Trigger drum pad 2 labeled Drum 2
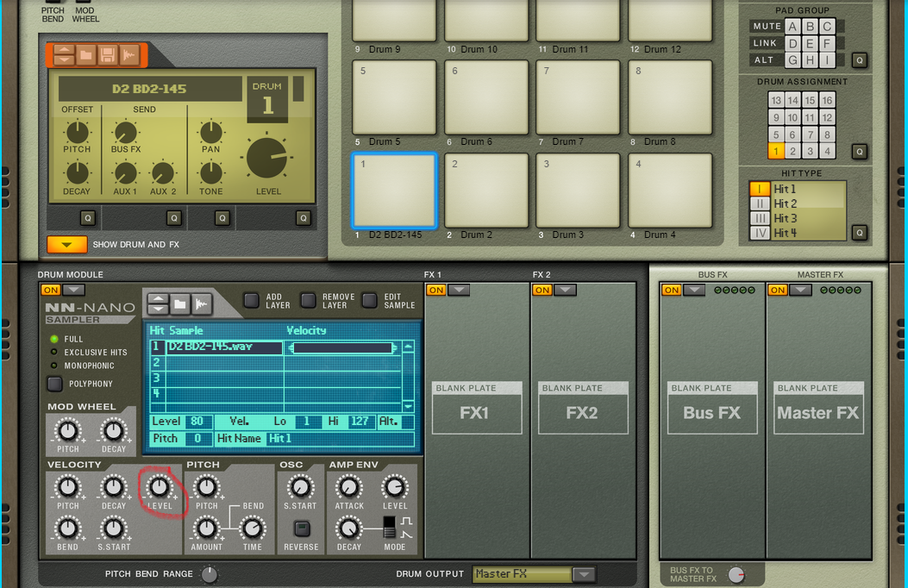 point(486,191)
